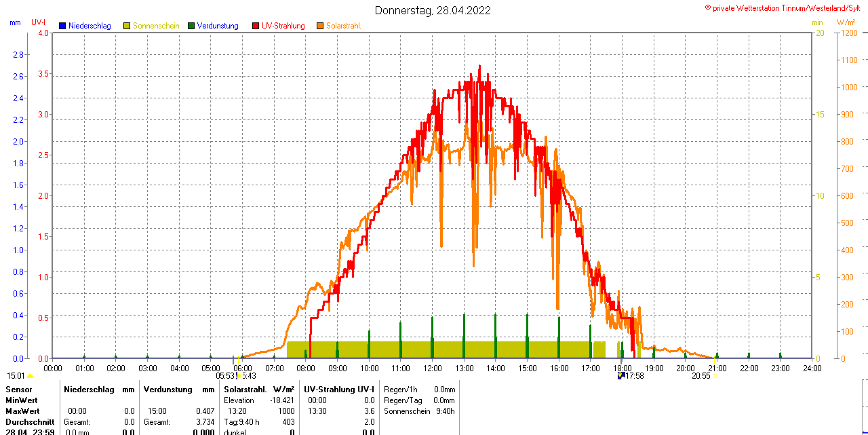Screen dimensions: 868x435
Task: Click the Solarstrahl. W/m² table column header
Action: click(259, 390)
